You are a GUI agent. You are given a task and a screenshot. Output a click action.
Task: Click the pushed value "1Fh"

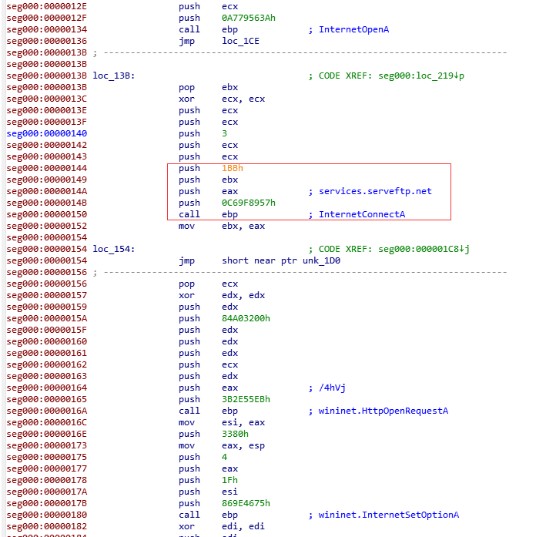click(230, 480)
